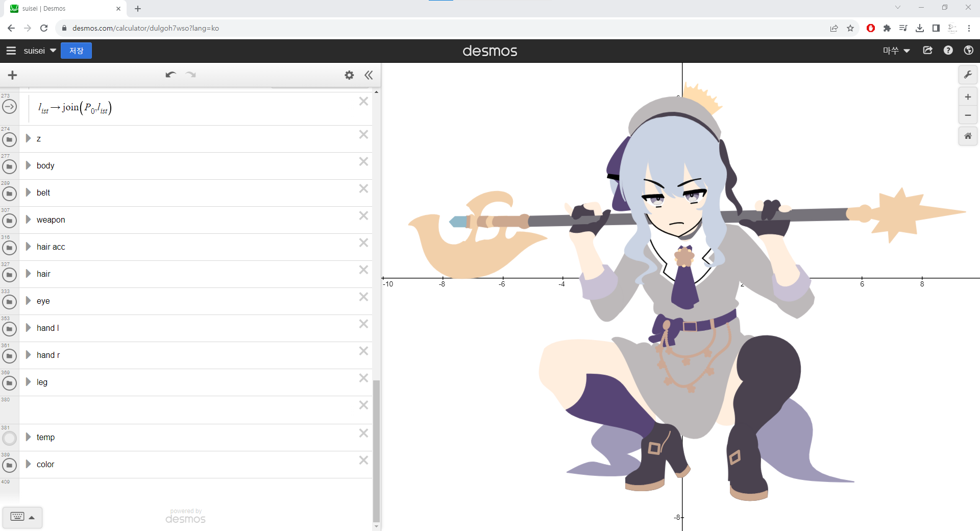The width and height of the screenshot is (980, 531).
Task: Share the suisei graph
Action: tap(928, 51)
